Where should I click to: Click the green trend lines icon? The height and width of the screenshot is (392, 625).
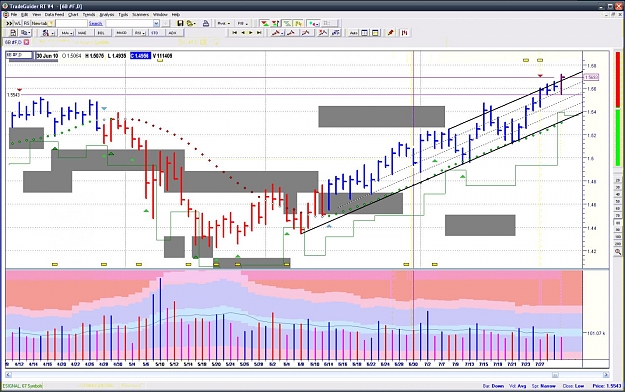tap(287, 24)
